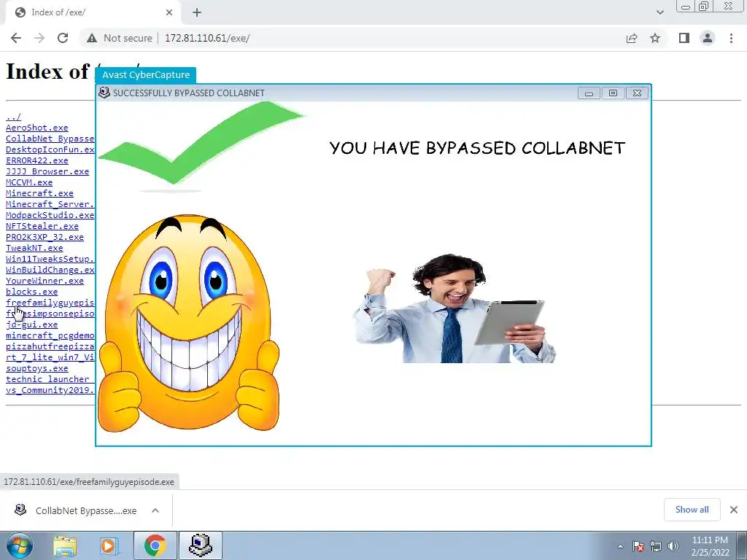This screenshot has height=560, width=747.
Task: Open the souptoys.exe link
Action: (x=37, y=368)
